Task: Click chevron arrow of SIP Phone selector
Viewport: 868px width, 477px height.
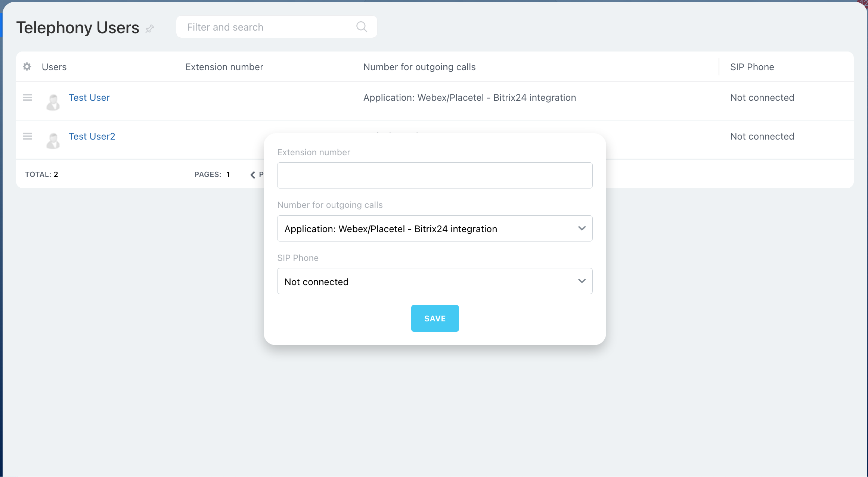Action: coord(582,281)
